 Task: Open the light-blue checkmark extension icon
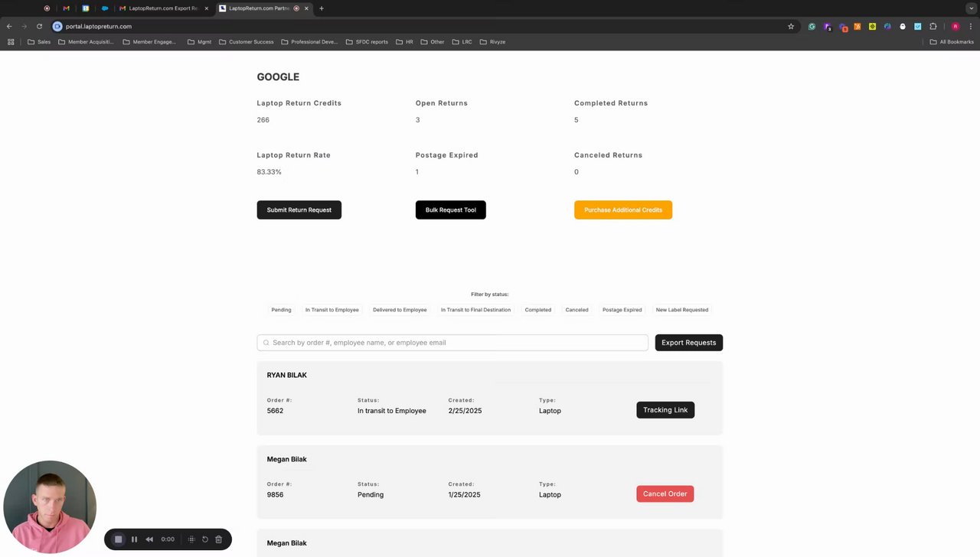pos(917,26)
